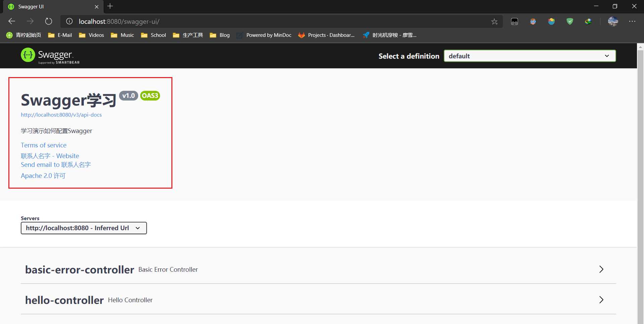Expand the hello-controller section chevron

pyautogui.click(x=601, y=300)
